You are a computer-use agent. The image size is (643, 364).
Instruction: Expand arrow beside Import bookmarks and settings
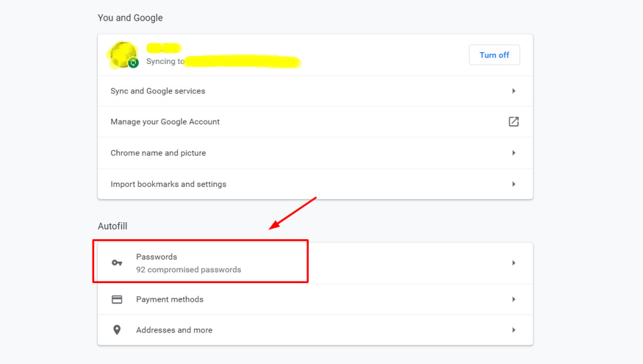point(514,184)
